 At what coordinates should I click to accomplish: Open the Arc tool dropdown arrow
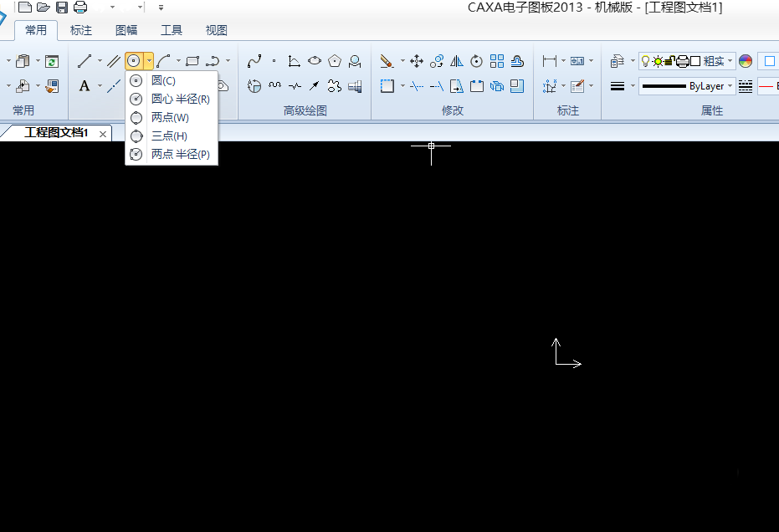click(x=178, y=61)
